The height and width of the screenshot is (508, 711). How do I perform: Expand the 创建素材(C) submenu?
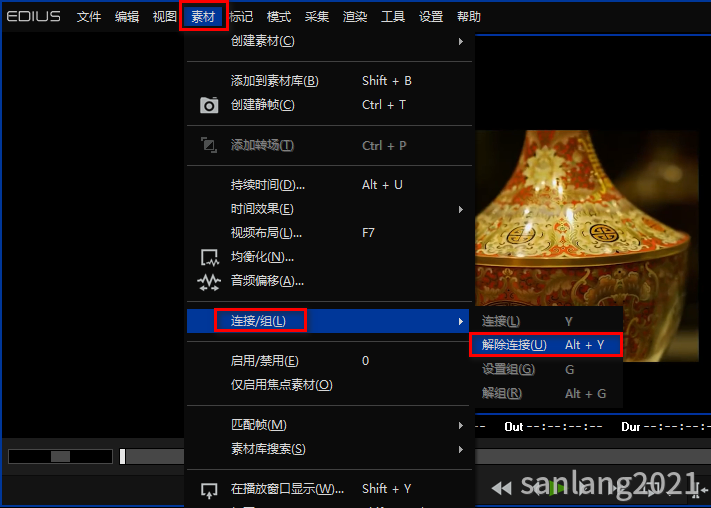330,41
